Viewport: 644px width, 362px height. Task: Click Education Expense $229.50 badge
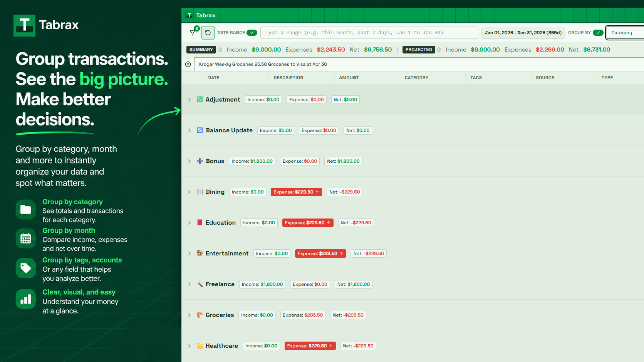coord(308,223)
